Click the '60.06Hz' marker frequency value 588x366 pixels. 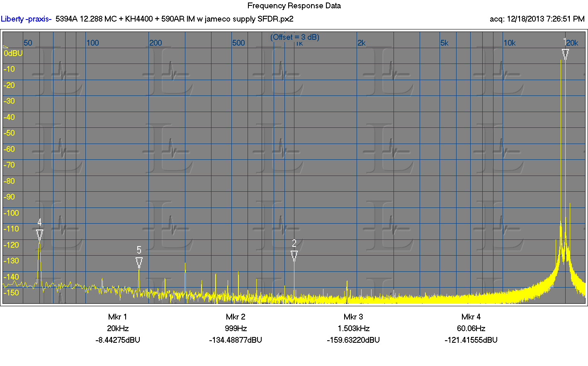[471, 329]
